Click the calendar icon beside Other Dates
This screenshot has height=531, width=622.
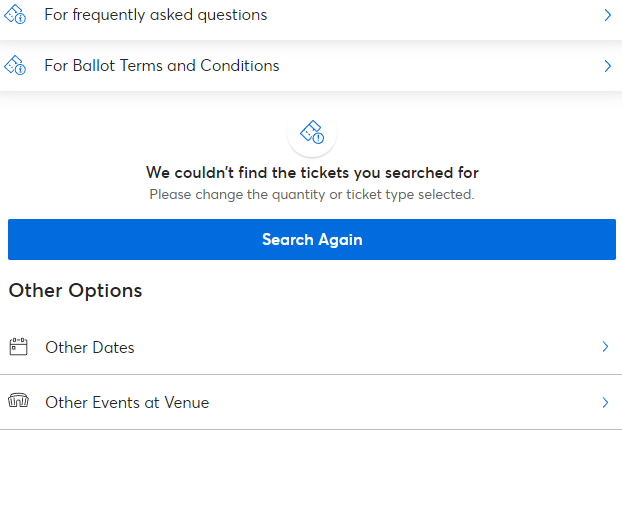[18, 347]
